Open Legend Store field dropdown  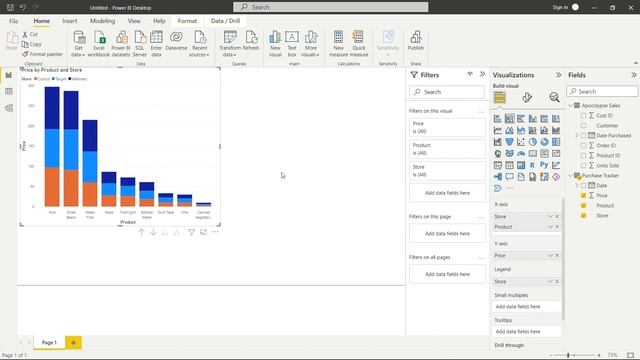550,282
